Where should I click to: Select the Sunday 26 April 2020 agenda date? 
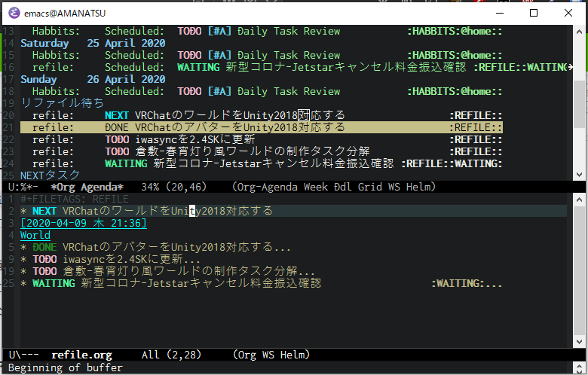tap(93, 79)
